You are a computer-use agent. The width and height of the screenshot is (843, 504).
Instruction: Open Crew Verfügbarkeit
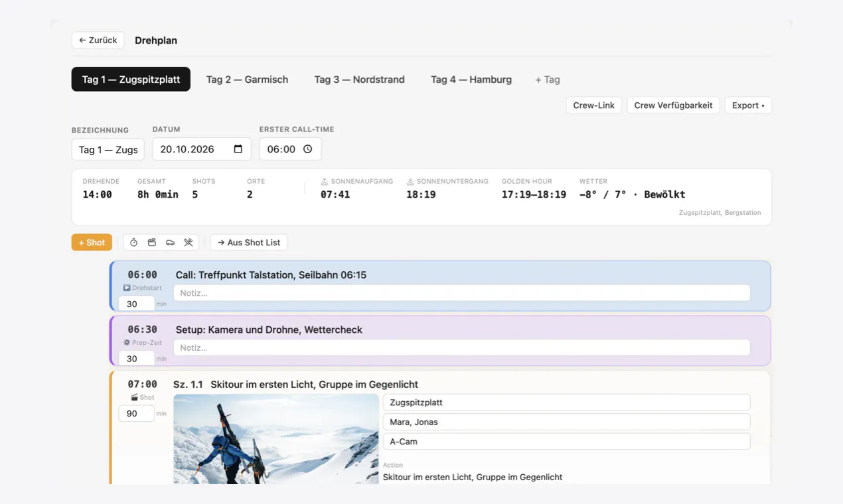pyautogui.click(x=673, y=105)
